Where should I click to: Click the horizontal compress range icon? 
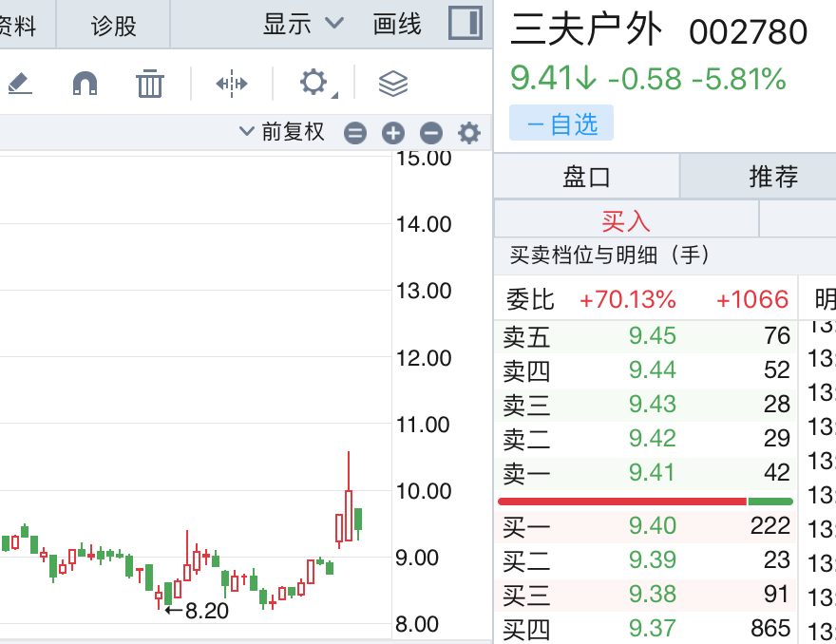[x=232, y=84]
